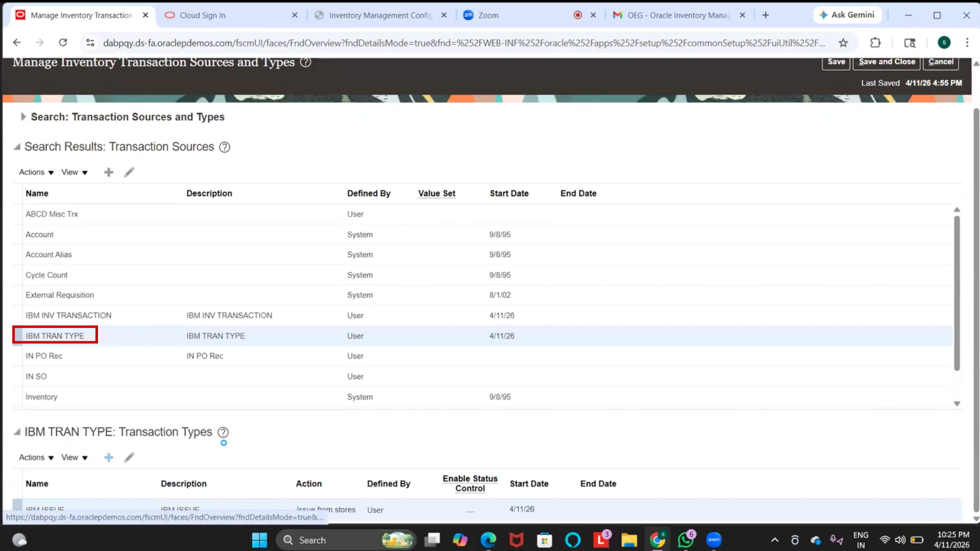Open the Chrome profile avatar

(x=944, y=43)
